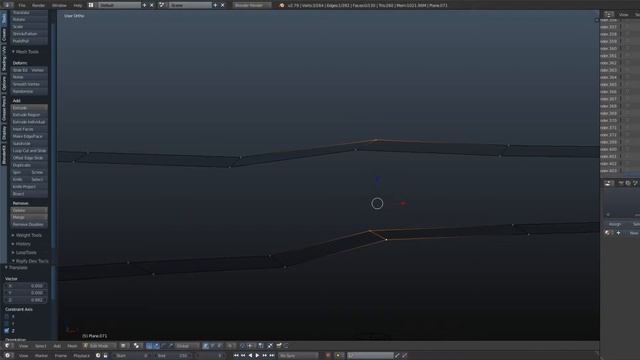Click the Vector X value field
The width and height of the screenshot is (640, 360).
(x=25, y=286)
